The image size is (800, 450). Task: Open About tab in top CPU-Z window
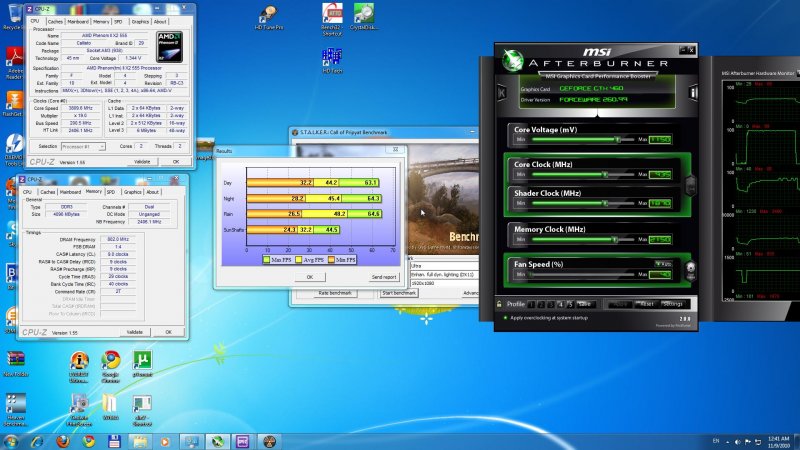tap(160, 21)
